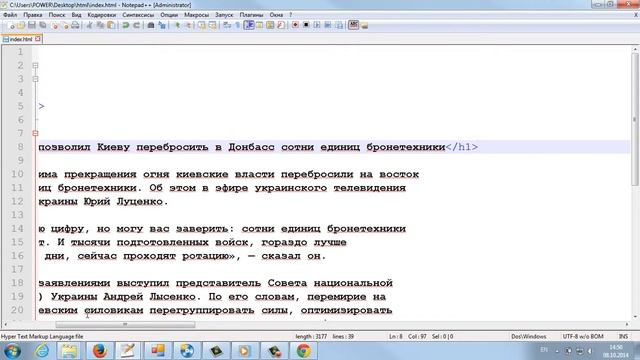
Task: Click the Zoom In toolbar icon
Action: pos(177,25)
